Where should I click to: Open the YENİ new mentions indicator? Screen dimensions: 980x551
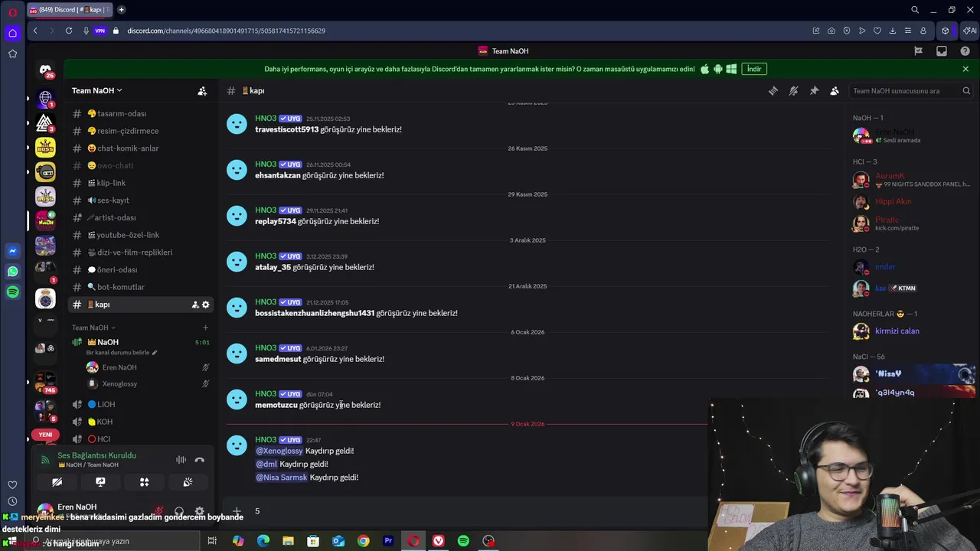point(45,435)
